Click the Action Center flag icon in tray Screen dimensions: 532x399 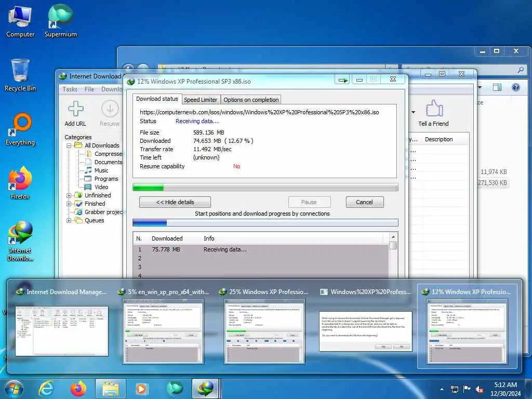pos(467,389)
